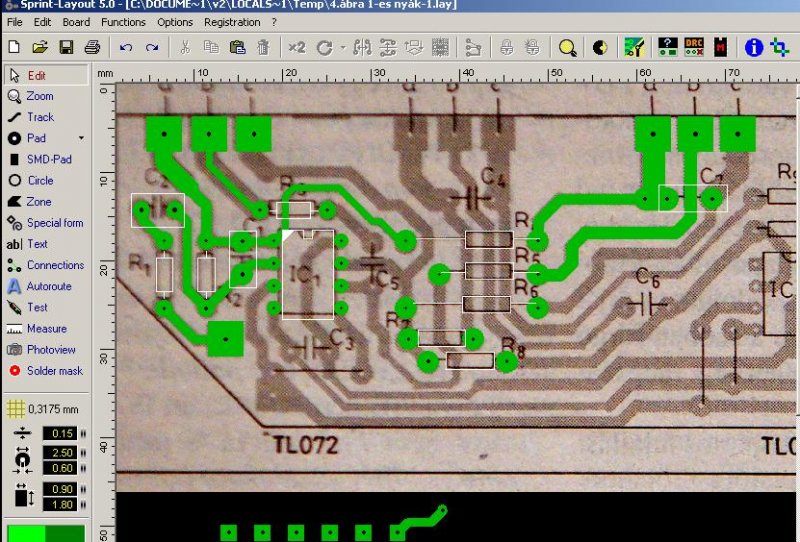This screenshot has width=800, height=542.
Task: Click the red M icon in the toolbar
Action: (720, 47)
